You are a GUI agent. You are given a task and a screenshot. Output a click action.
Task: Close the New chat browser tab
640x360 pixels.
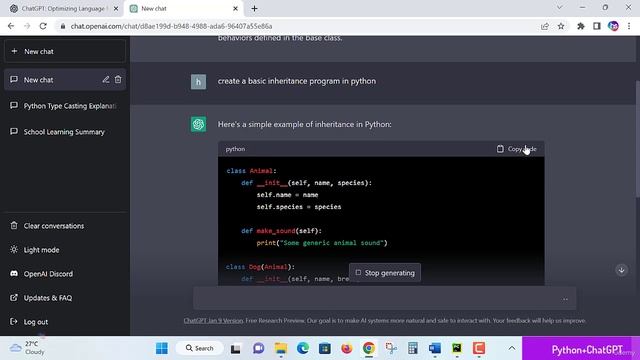(x=236, y=9)
